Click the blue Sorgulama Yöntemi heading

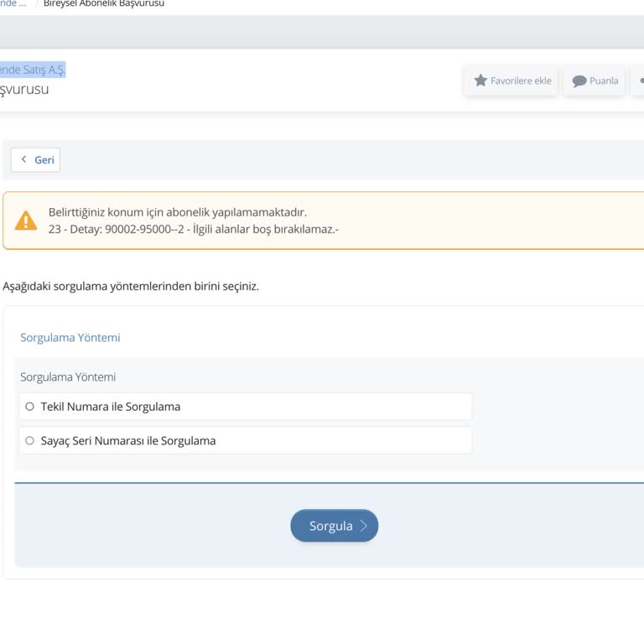(70, 338)
